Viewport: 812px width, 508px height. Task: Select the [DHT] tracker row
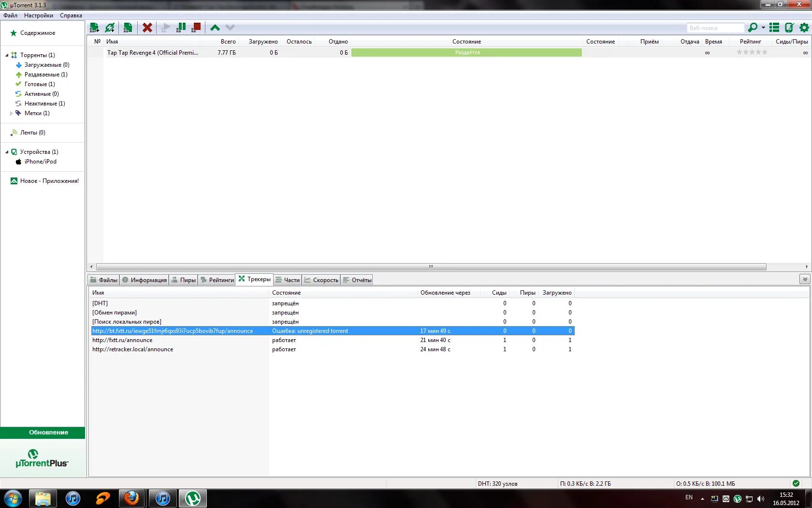[333, 303]
